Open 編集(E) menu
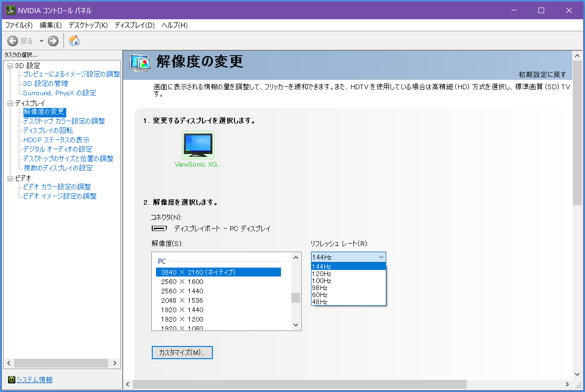This screenshot has height=392, width=585. (51, 25)
